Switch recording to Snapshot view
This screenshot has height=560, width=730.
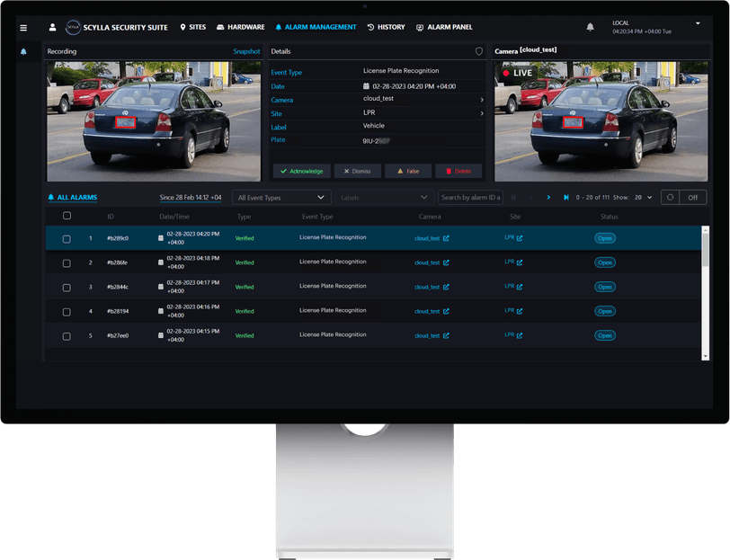click(246, 51)
